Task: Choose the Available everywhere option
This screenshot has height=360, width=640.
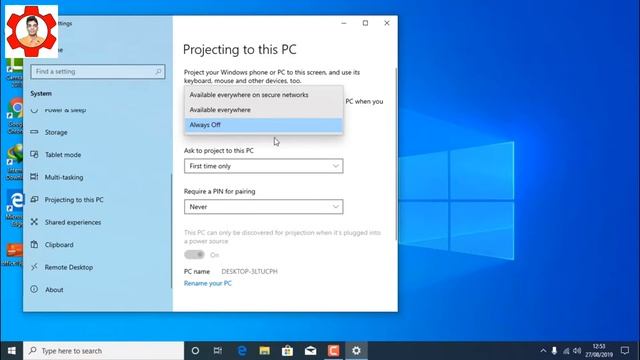Action: 263,110
